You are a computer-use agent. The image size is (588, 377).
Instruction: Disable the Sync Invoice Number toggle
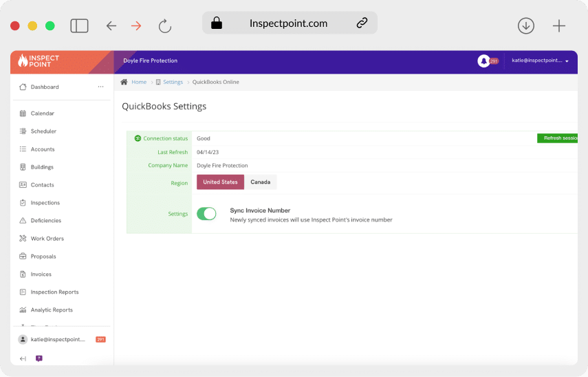[206, 214]
